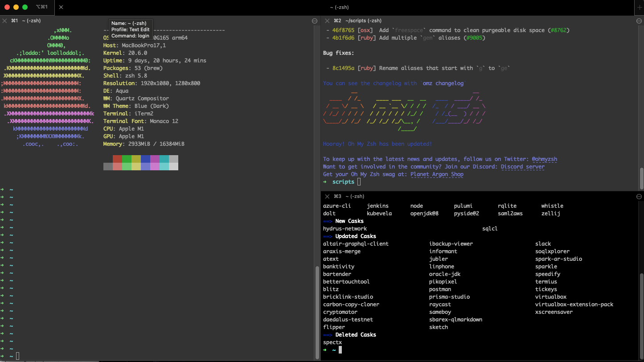
Task: Click the red color swatch in neofetch output
Action: coord(117,159)
